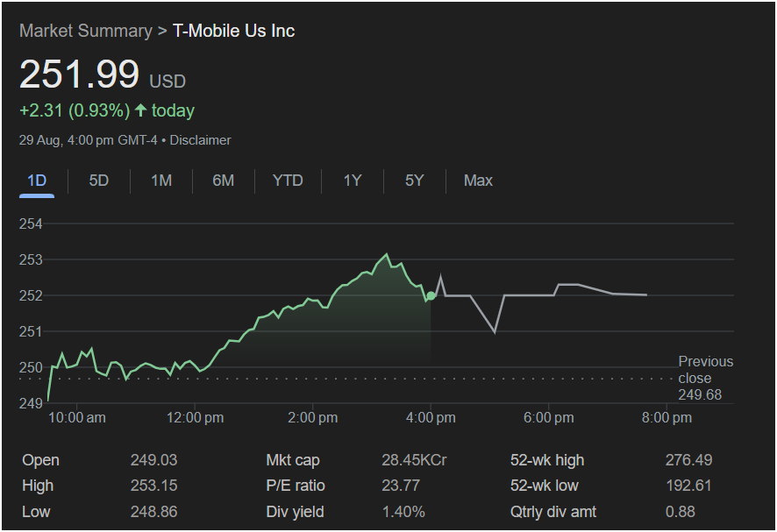Click the green dot marker at 4:00 pm

pyautogui.click(x=431, y=296)
